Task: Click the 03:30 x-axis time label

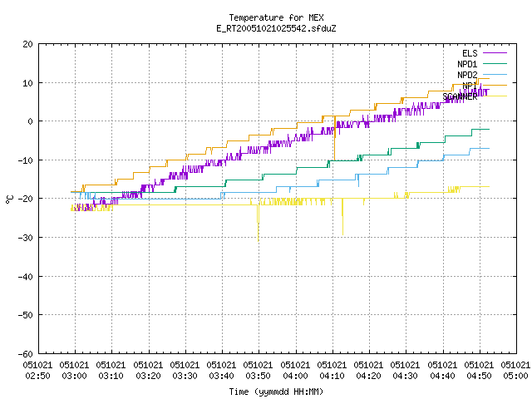Action: [x=185, y=376]
